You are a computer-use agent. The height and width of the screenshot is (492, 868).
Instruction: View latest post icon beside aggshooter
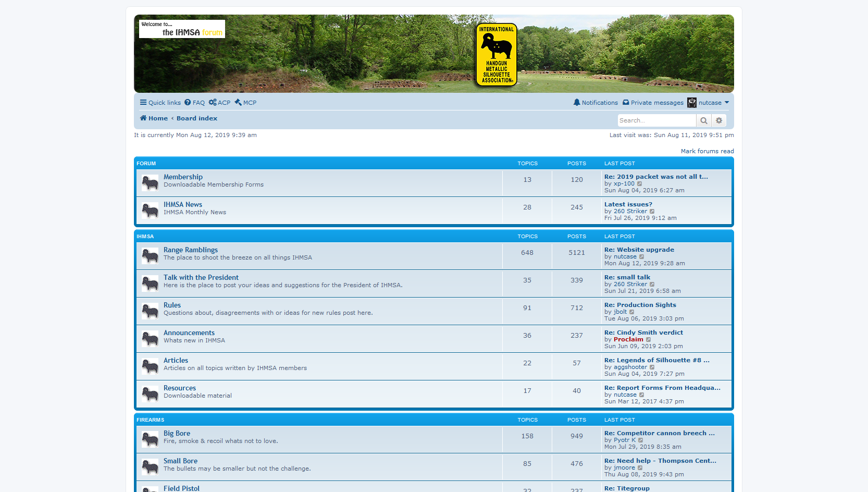(652, 367)
